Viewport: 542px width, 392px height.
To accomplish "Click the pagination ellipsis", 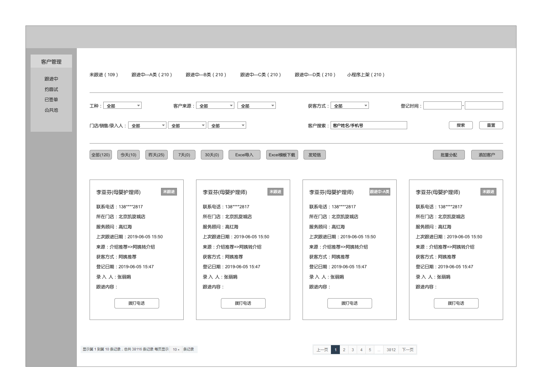I will click(379, 350).
